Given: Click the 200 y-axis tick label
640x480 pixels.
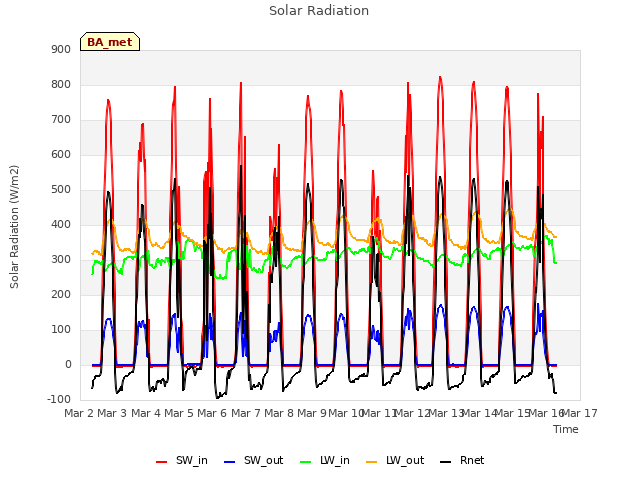Looking at the screenshot, I should click(x=61, y=294).
